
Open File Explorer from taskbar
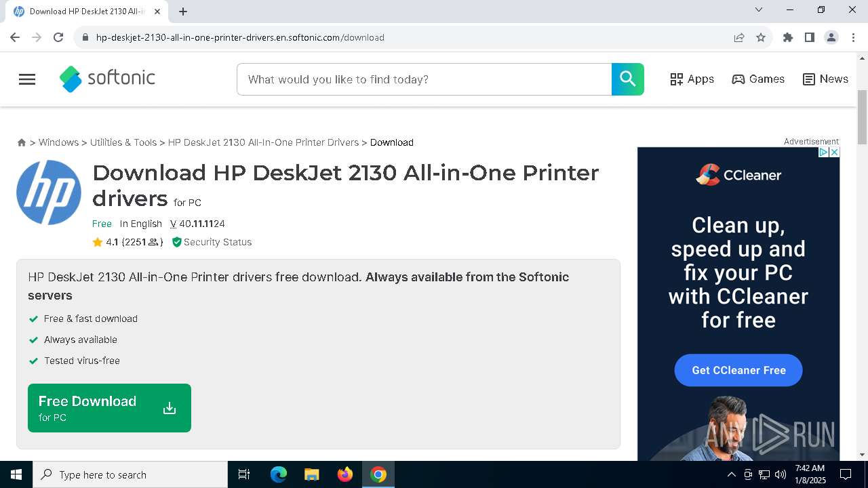point(311,474)
